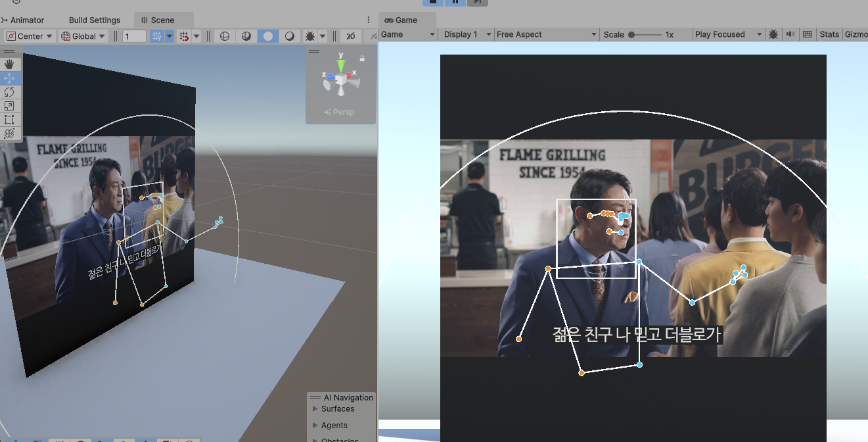Open snap increment settings dropdown arrow
The image size is (868, 442).
tap(196, 36)
